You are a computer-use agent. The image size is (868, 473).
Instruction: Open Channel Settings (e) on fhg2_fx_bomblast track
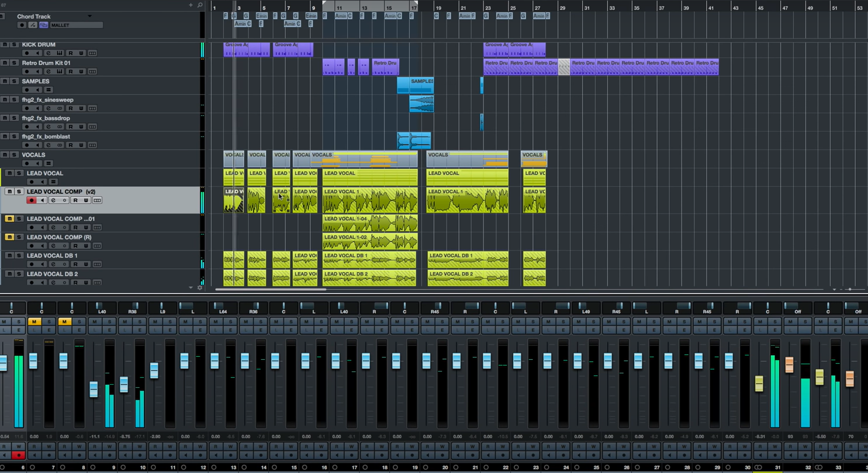[x=48, y=145]
